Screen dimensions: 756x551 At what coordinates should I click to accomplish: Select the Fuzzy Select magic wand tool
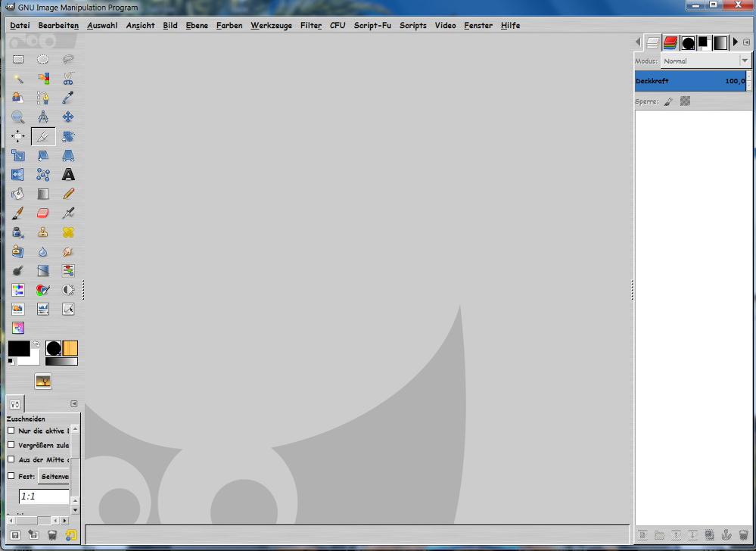(x=18, y=79)
